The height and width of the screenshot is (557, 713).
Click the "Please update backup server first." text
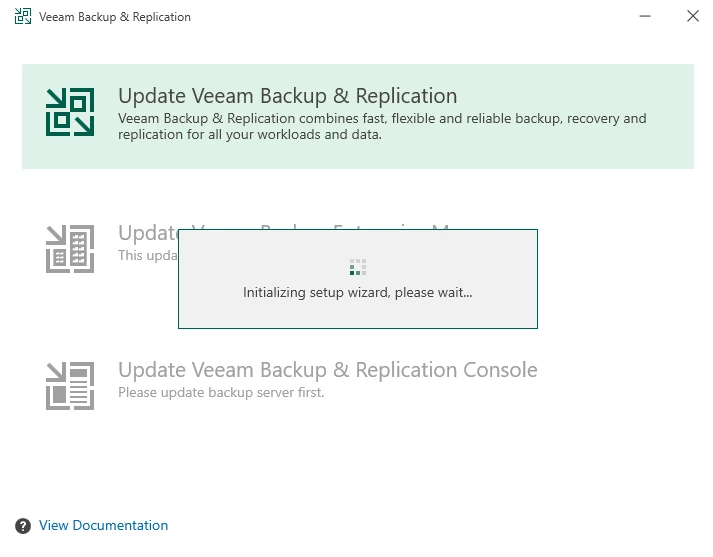click(x=221, y=392)
